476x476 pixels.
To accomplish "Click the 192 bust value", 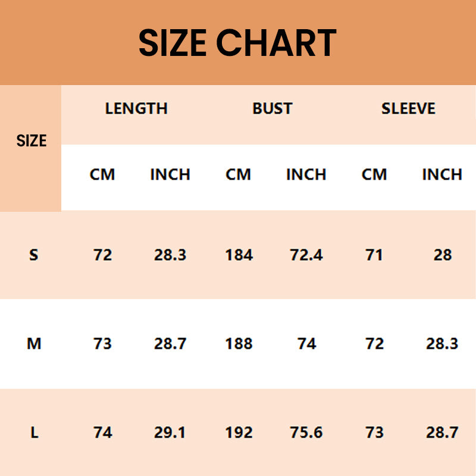I will click(x=239, y=433).
